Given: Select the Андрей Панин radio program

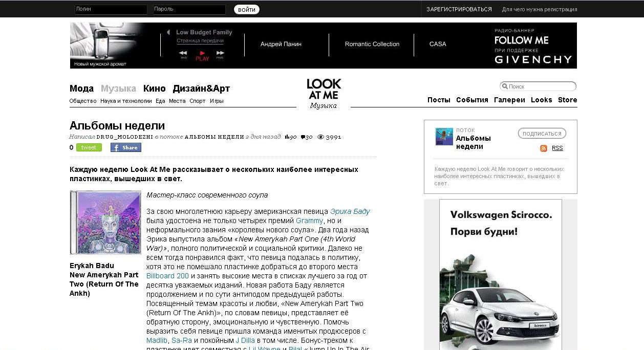Looking at the screenshot, I should (x=281, y=44).
